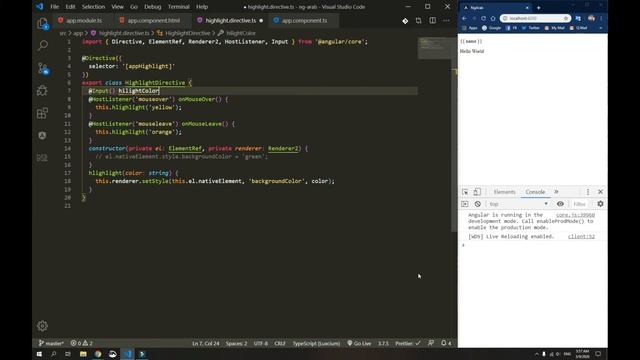Open the Selection menu
The image size is (640, 360).
(93, 7)
